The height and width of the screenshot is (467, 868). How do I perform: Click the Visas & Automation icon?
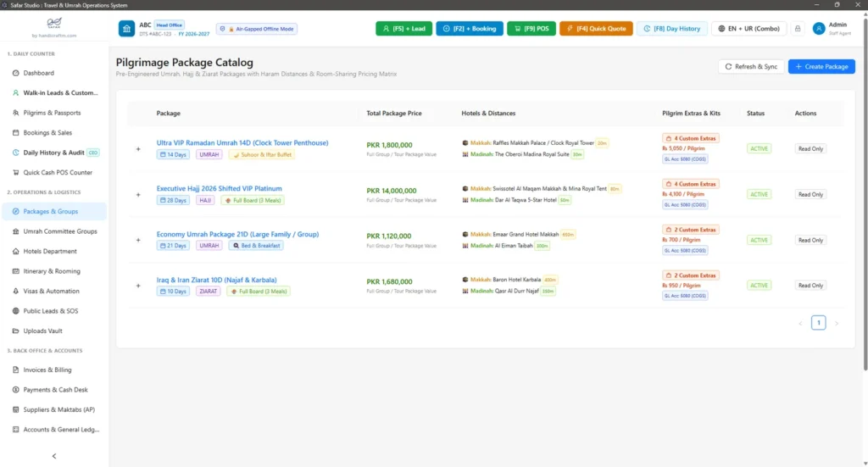(x=15, y=291)
